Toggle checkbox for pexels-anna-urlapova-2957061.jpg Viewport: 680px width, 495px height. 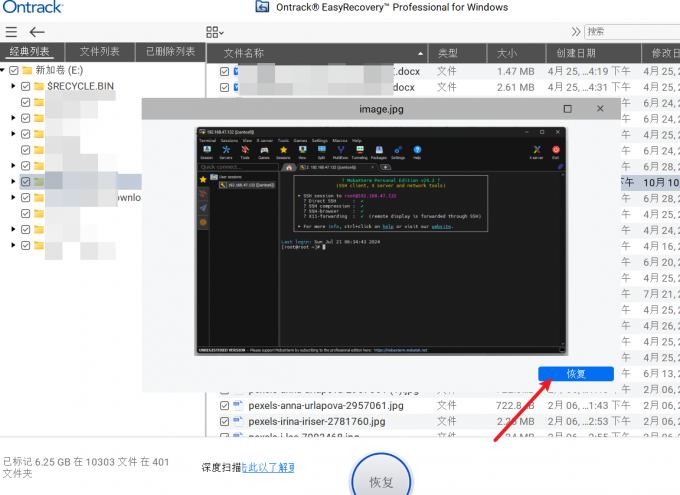click(x=224, y=406)
